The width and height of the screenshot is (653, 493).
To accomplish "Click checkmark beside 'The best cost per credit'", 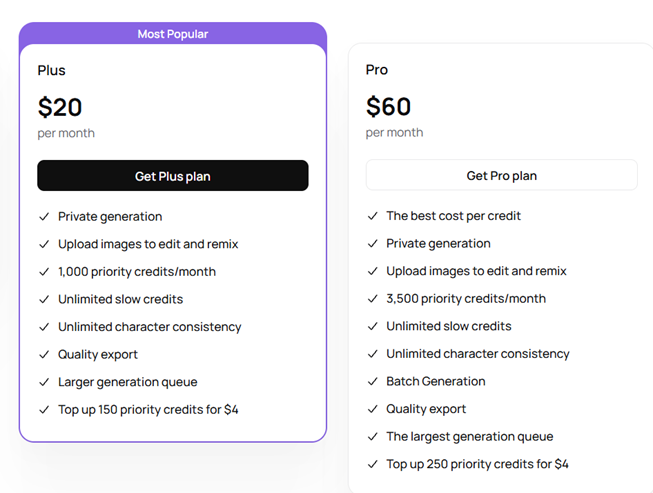I will point(372,216).
